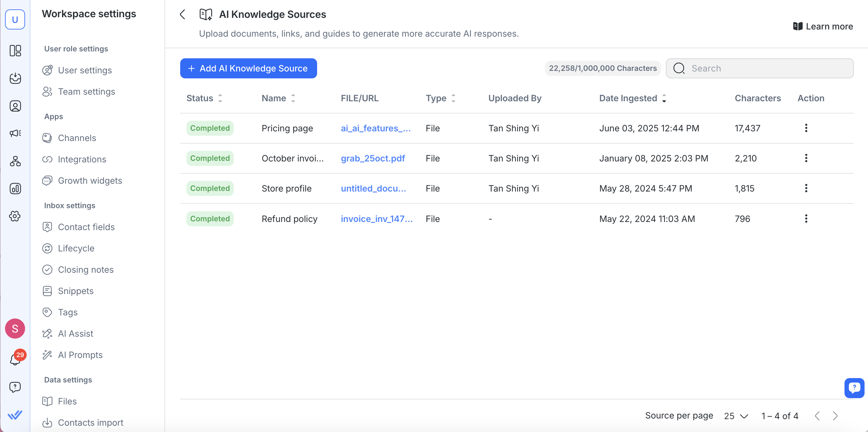Click Add AI Knowledge Source button
This screenshot has height=432, width=868.
click(x=248, y=68)
